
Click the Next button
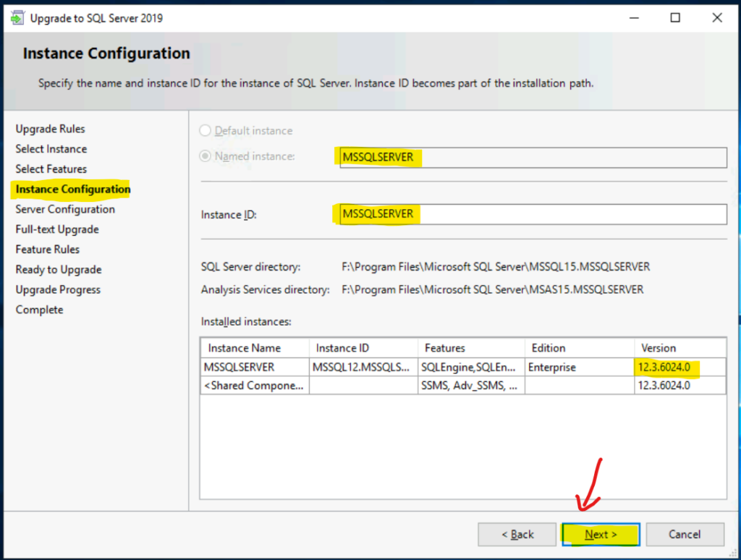pos(601,535)
